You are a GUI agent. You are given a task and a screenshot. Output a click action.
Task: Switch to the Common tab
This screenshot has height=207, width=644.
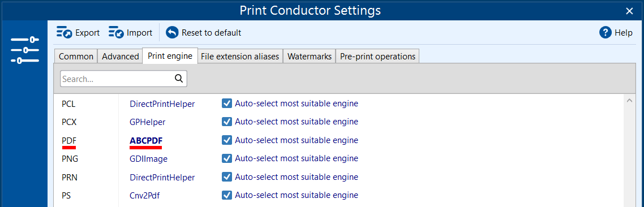point(76,56)
